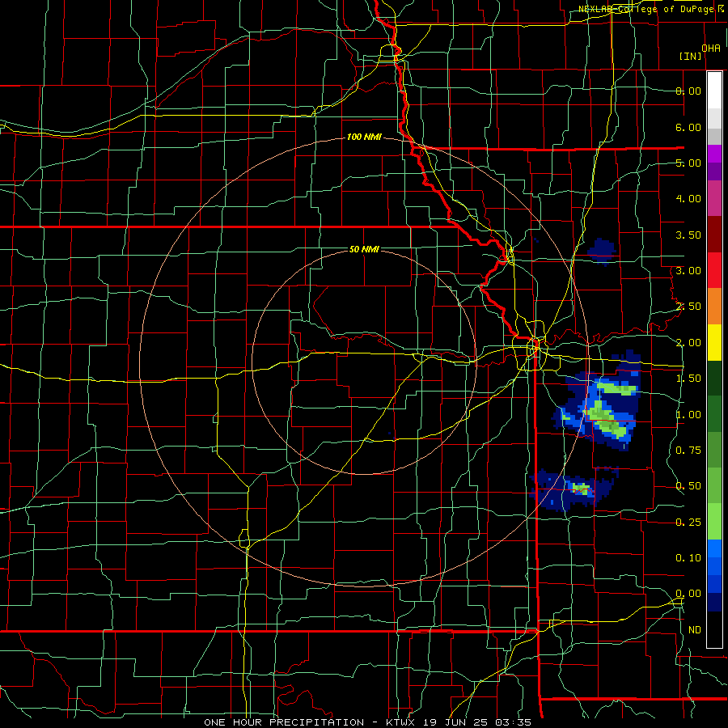Select the 1.50 legend value
Screen dimensions: 728x728
[x=688, y=379]
